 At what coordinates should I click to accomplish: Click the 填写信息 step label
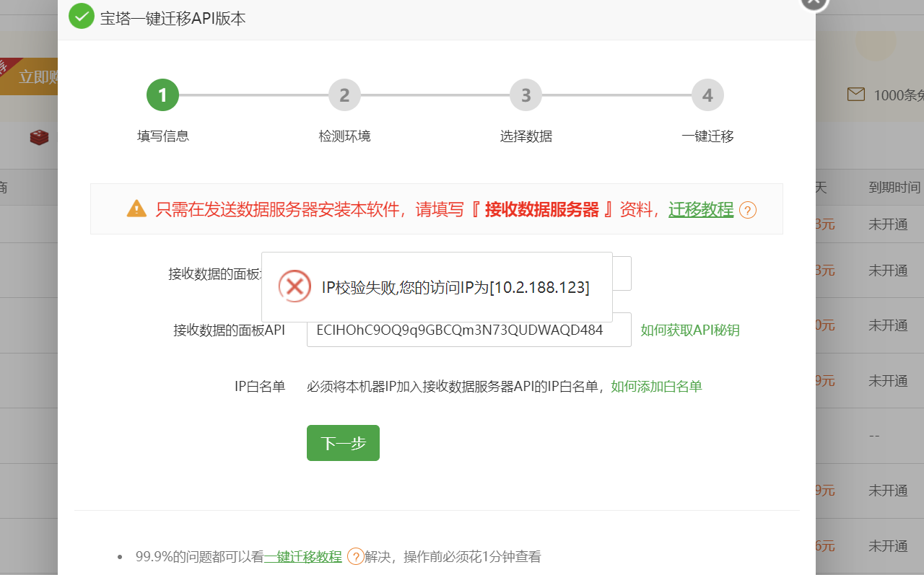tap(163, 136)
